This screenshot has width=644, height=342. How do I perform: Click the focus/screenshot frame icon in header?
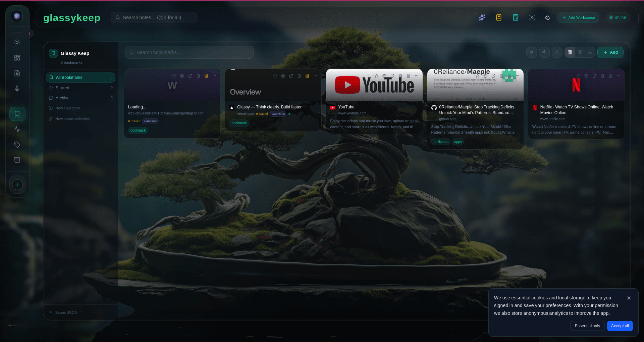click(532, 17)
